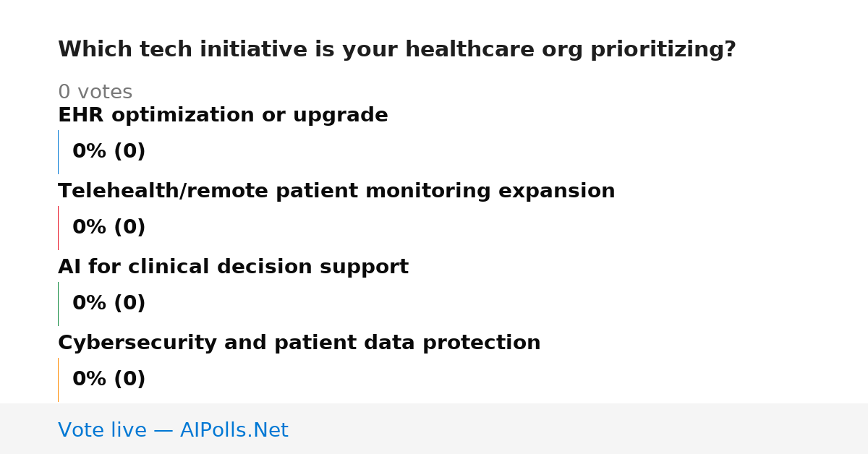Click the 0 votes total label

95,93
